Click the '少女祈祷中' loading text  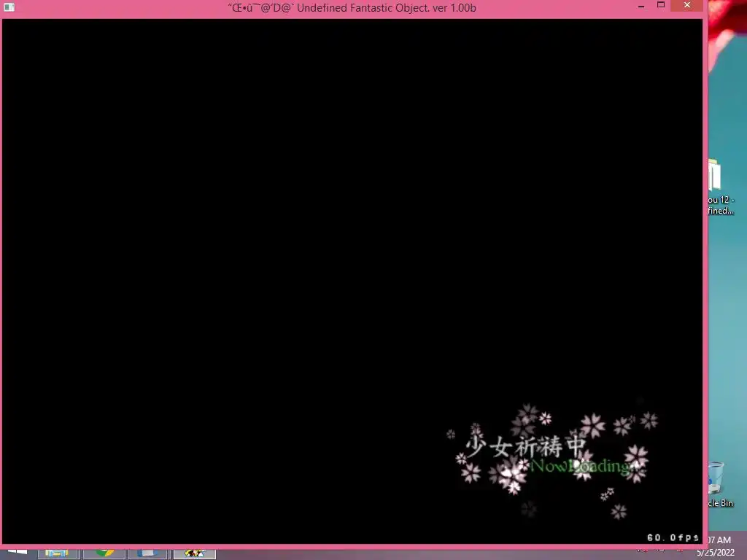click(x=525, y=447)
